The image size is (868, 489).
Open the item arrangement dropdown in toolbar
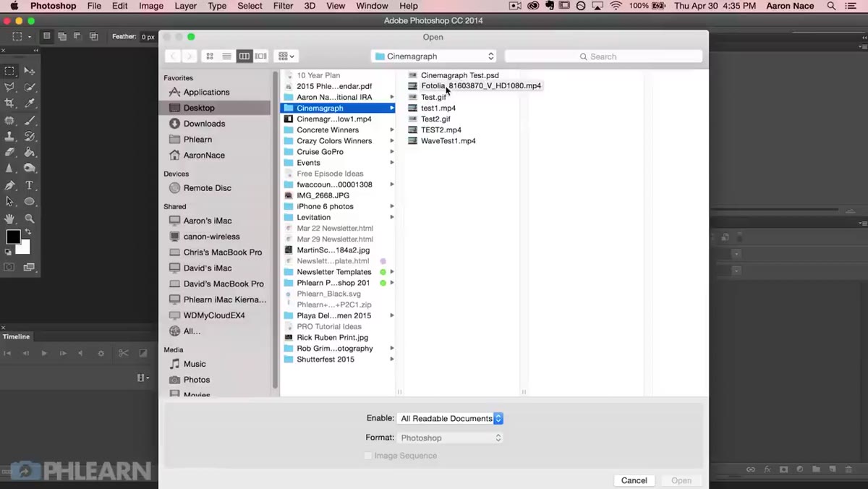coord(286,56)
